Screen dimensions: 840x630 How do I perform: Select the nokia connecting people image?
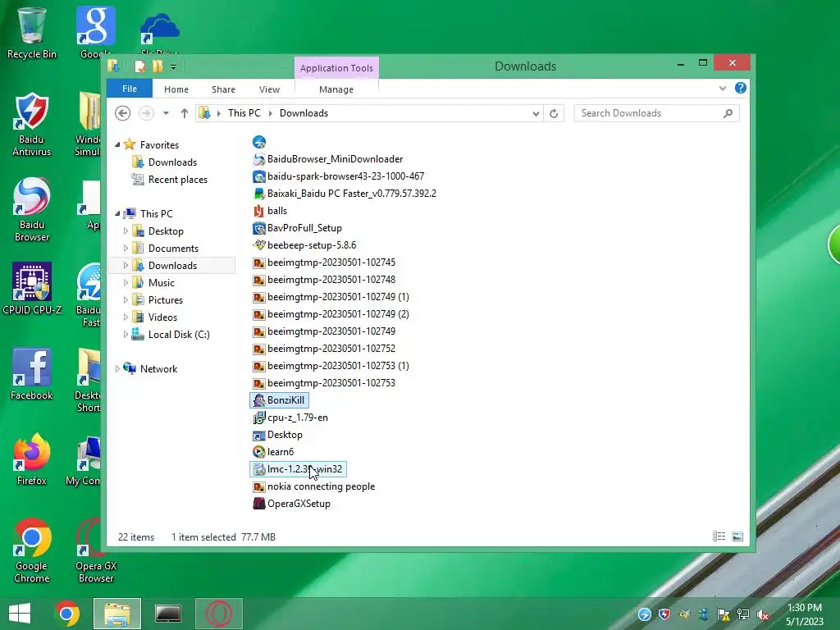(x=314, y=486)
